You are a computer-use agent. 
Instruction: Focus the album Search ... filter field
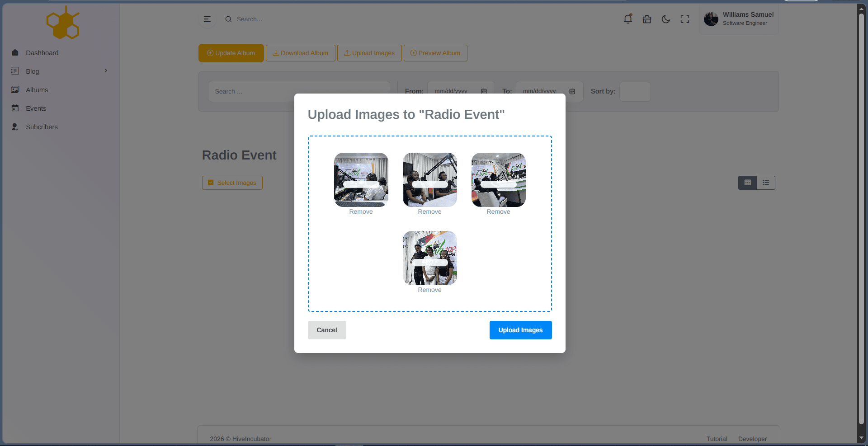(298, 91)
